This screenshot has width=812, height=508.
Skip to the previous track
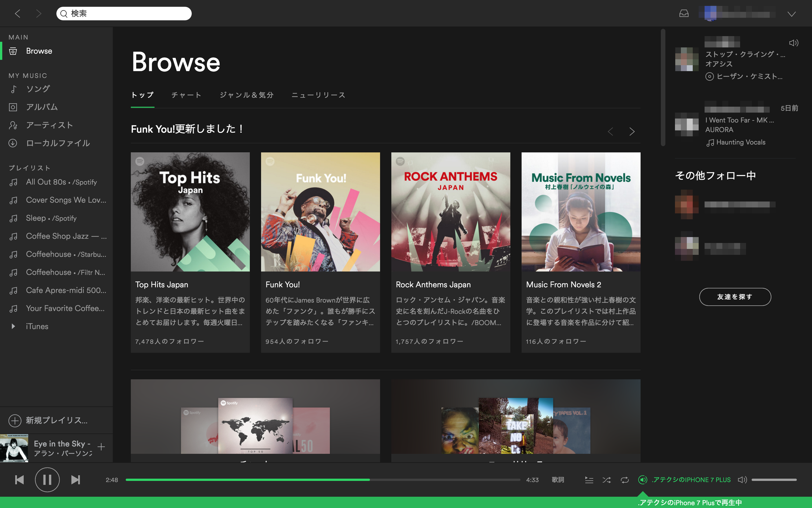[x=19, y=480]
